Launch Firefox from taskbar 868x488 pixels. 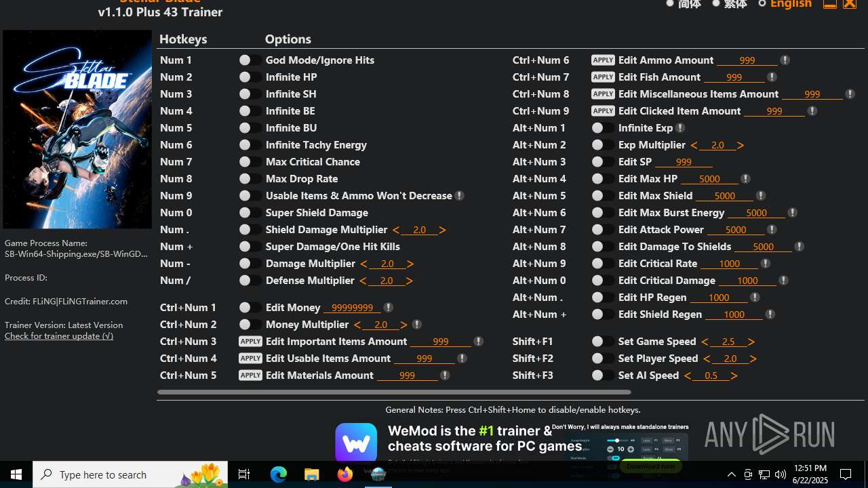click(x=344, y=474)
